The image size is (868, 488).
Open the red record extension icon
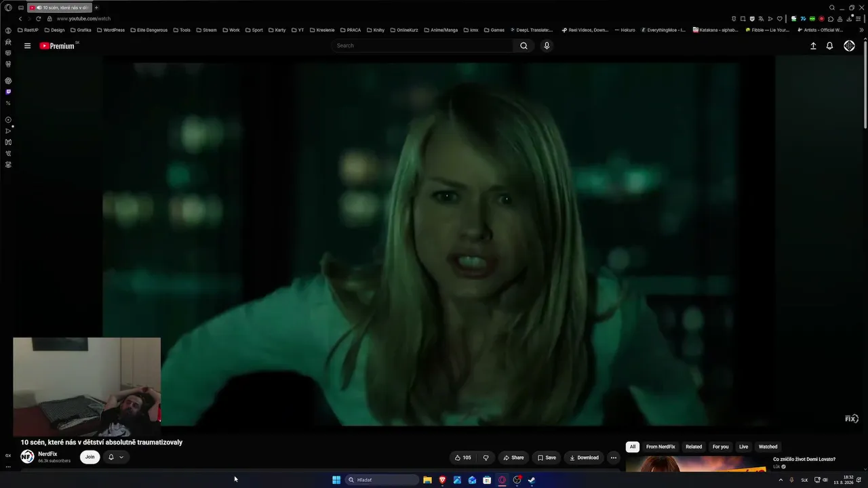pyautogui.click(x=821, y=19)
